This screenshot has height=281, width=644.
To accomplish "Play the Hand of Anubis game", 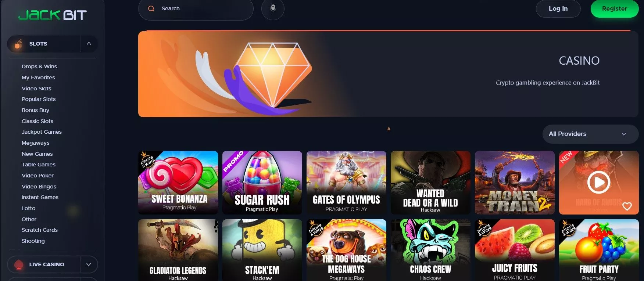I will point(599,182).
